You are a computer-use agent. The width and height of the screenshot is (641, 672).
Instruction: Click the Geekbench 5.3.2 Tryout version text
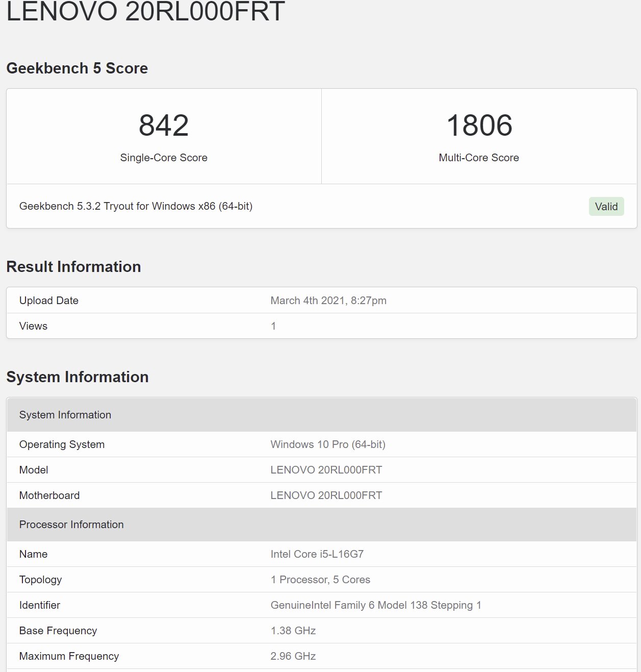[x=136, y=206]
